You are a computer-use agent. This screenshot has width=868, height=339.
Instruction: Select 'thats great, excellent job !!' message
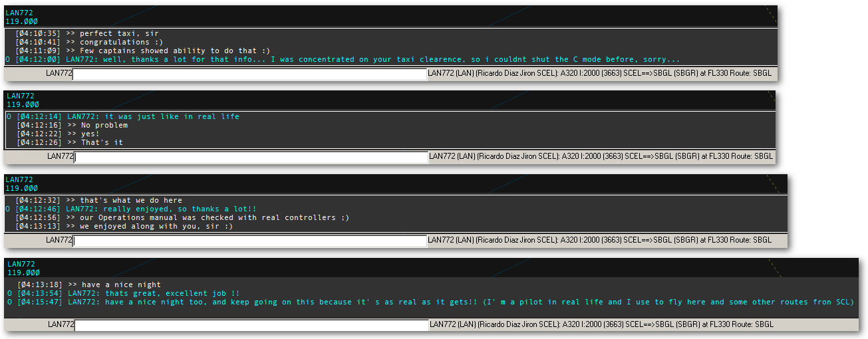point(124,293)
